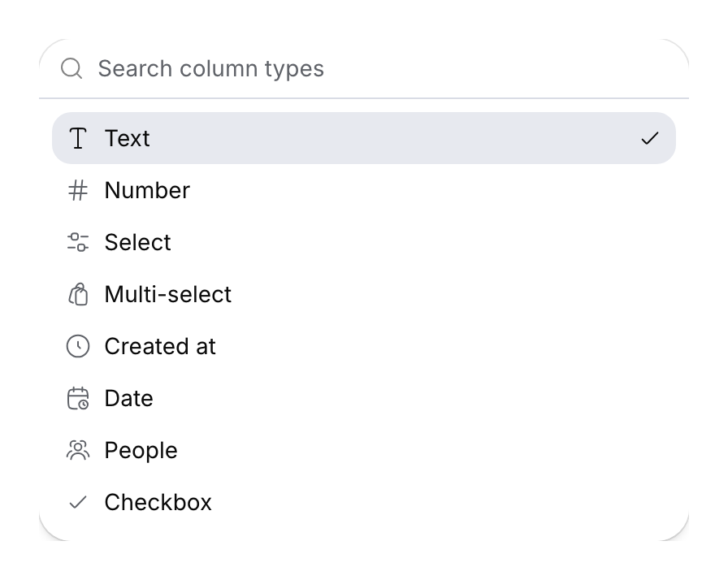Image resolution: width=728 pixels, height=580 pixels.
Task: Click the Number hash icon
Action: 78,190
